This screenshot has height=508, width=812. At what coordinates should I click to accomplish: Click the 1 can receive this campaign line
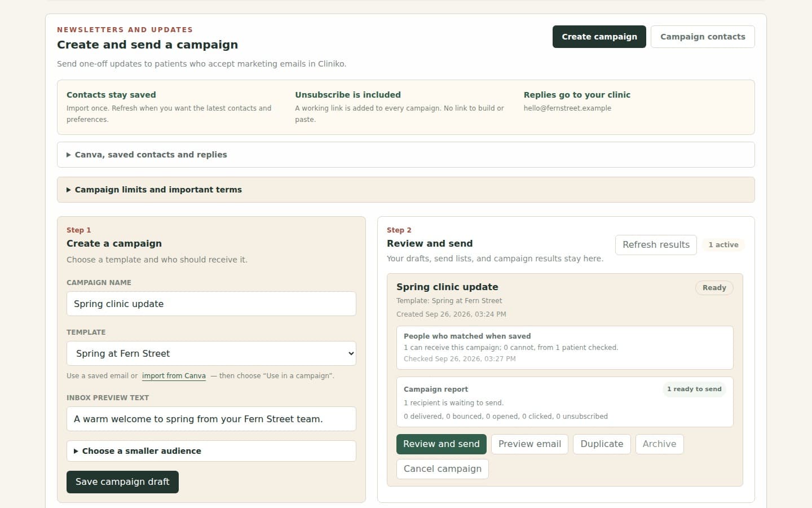[x=511, y=348]
